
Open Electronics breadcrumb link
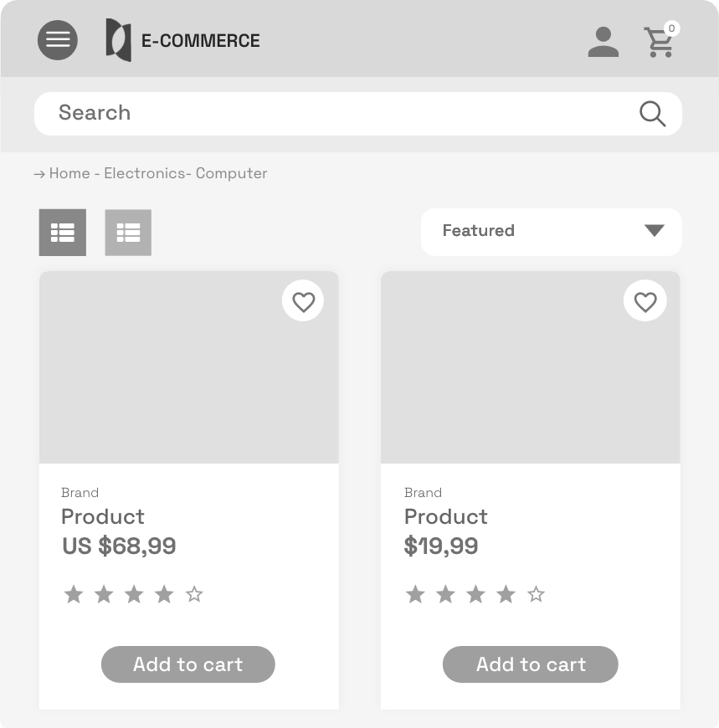pos(145,173)
